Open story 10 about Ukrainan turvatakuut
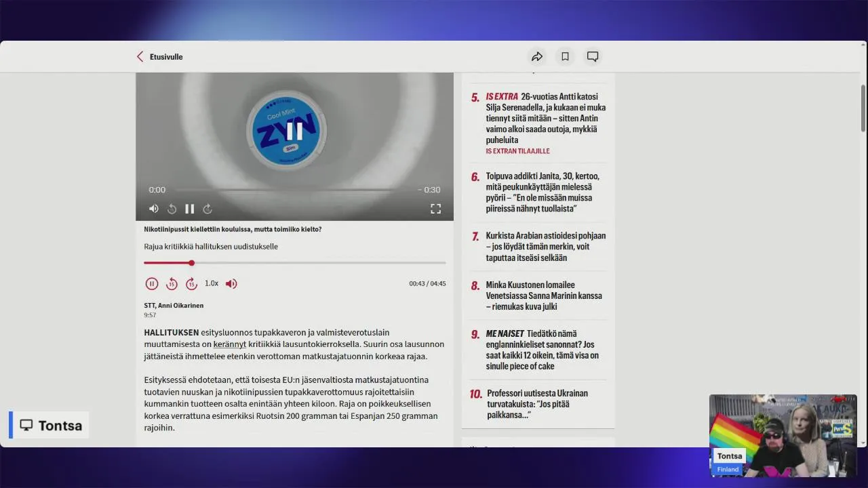This screenshot has height=488, width=868. coord(537,404)
